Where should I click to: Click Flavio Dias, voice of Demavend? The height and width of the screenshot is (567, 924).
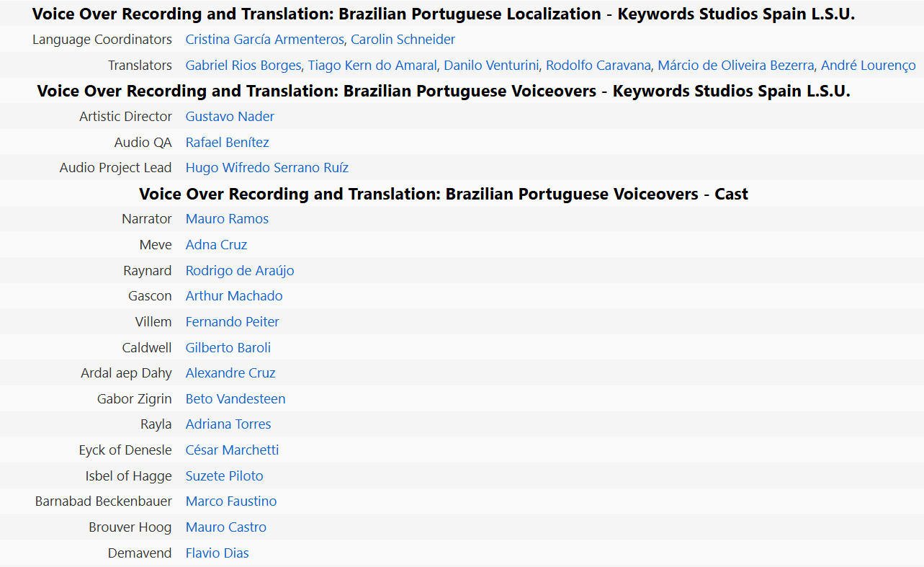(x=217, y=553)
